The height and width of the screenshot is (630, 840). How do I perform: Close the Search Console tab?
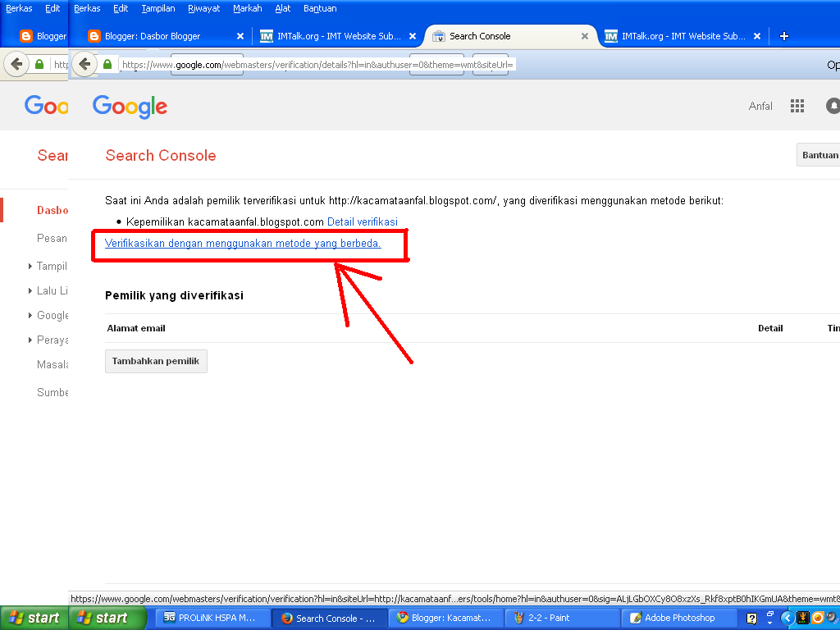tap(585, 36)
